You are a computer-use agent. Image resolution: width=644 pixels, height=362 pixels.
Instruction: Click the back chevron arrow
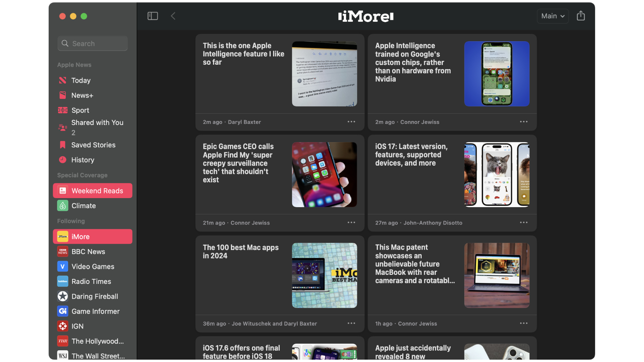173,16
